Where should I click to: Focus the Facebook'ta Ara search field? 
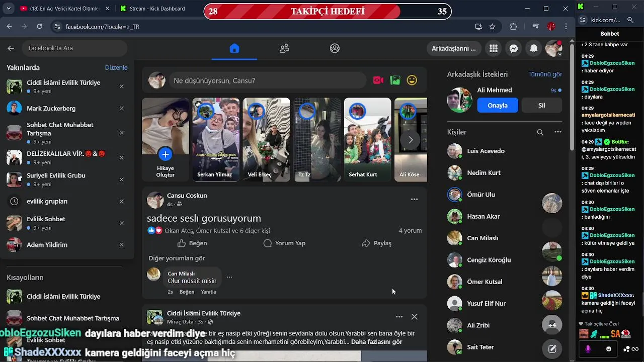pos(74,48)
